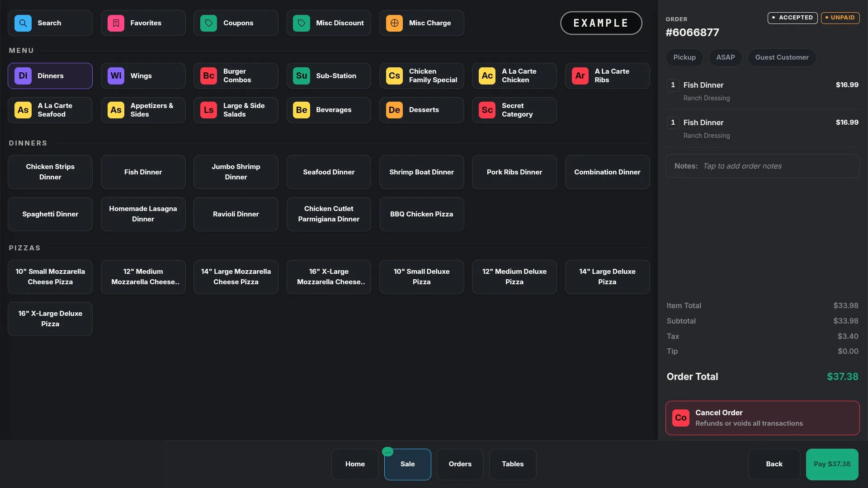The height and width of the screenshot is (488, 868).
Task: Click the ACCEPTED status badge
Action: 793,18
